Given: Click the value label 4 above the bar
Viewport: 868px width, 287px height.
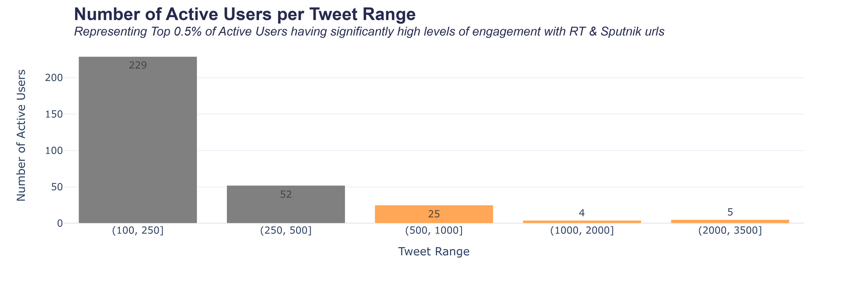Looking at the screenshot, I should pos(582,213).
